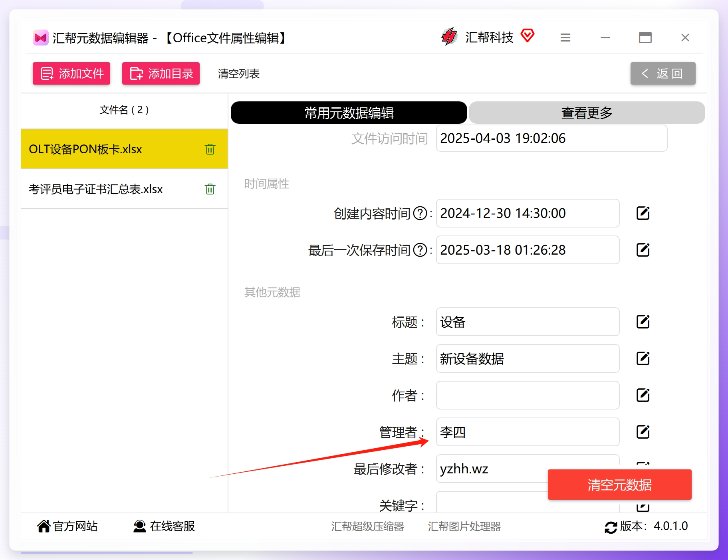Click the red diamond VIP icon

[x=528, y=36]
